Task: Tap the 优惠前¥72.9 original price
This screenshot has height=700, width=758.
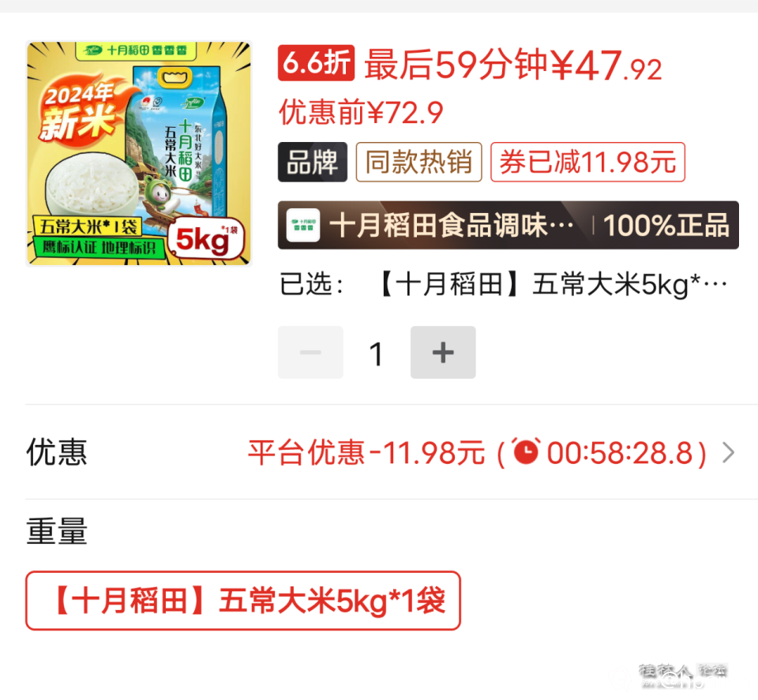Action: coord(361,112)
